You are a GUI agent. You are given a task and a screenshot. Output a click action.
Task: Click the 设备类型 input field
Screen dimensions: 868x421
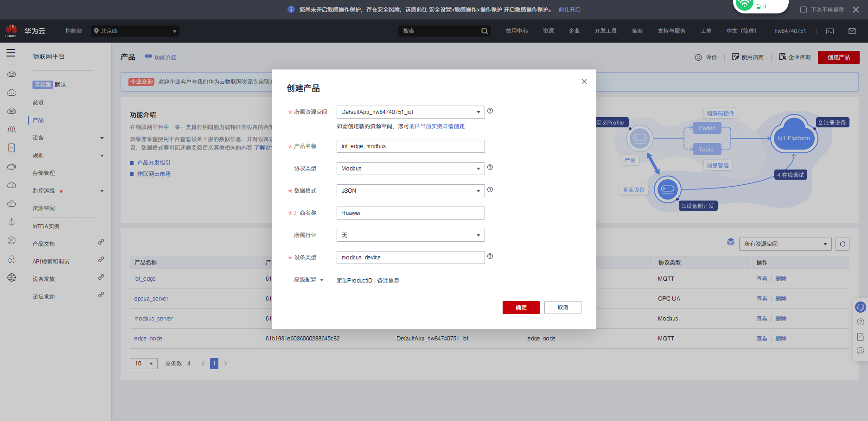coord(410,258)
